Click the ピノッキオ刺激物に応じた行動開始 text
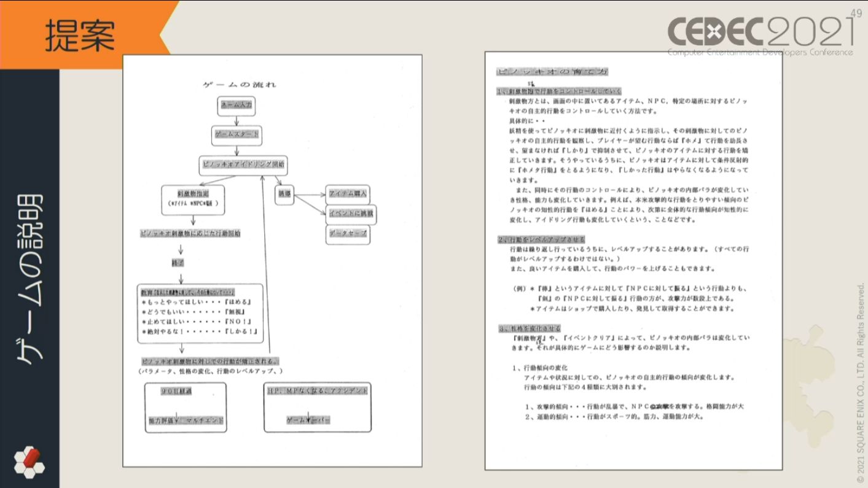Image resolution: width=868 pixels, height=488 pixels. [190, 234]
